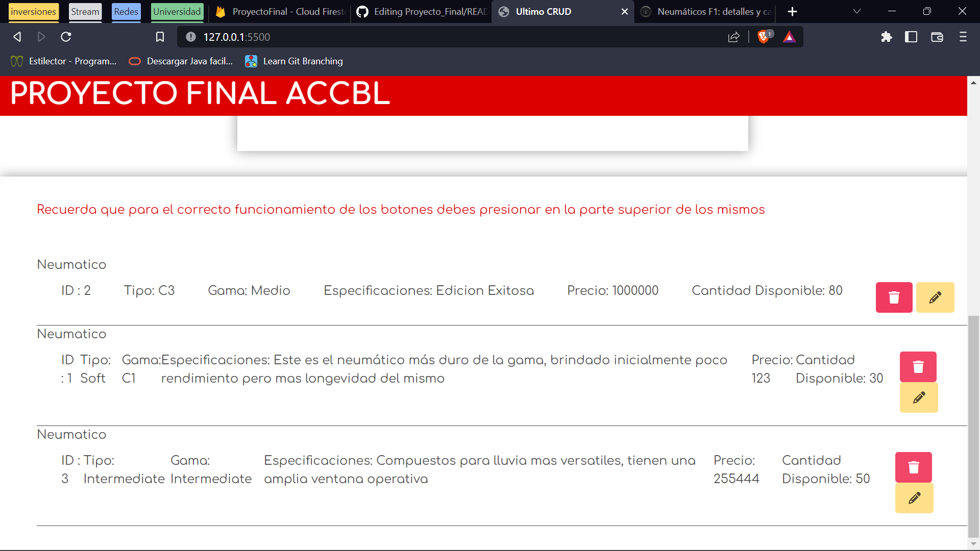This screenshot has width=980, height=551.
Task: Close the Ultimo CRUD tab
Action: [x=624, y=11]
